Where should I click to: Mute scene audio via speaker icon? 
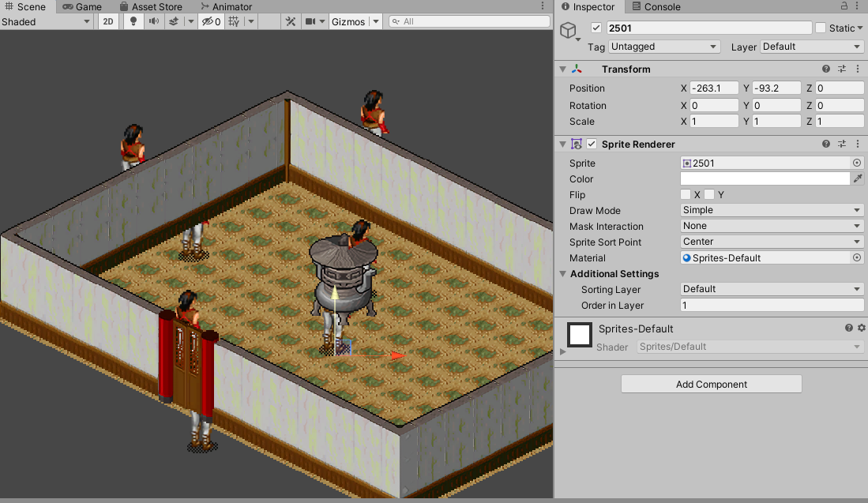coord(153,21)
